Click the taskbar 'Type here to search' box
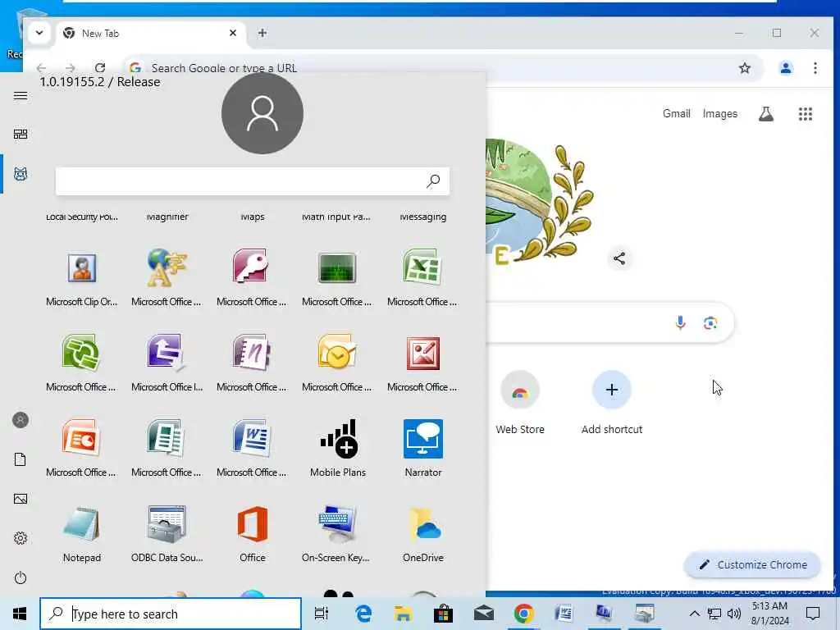This screenshot has height=630, width=840. 171,614
